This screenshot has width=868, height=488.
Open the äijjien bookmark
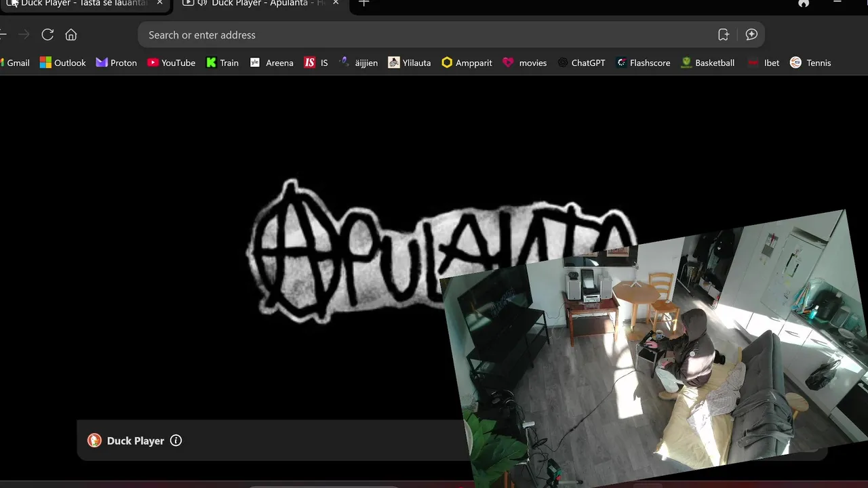tap(358, 62)
